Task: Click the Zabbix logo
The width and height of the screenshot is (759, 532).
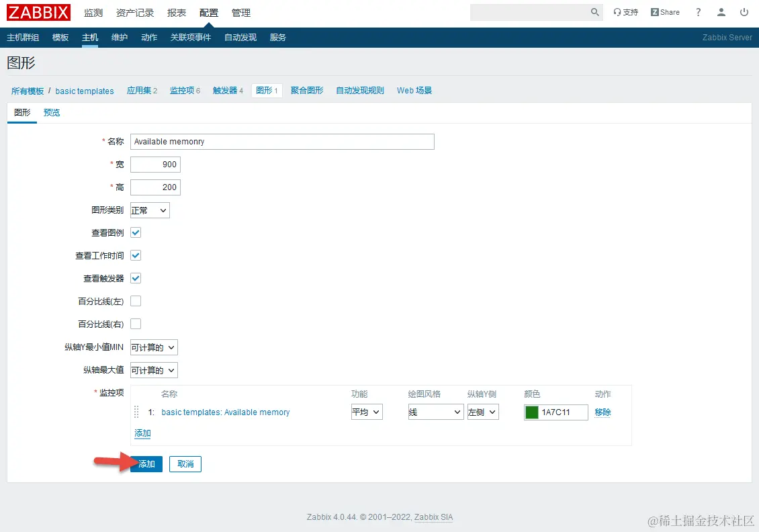Action: (x=38, y=11)
